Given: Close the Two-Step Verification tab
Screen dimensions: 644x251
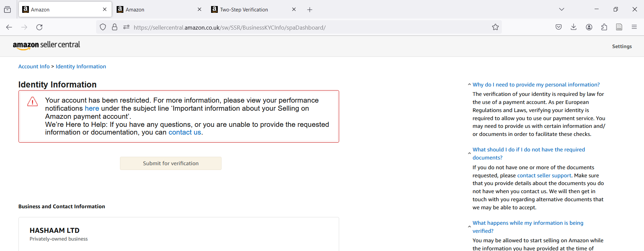Looking at the screenshot, I should point(294,9).
